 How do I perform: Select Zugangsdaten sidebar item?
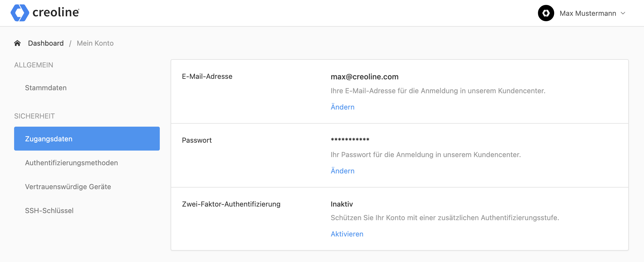(87, 139)
